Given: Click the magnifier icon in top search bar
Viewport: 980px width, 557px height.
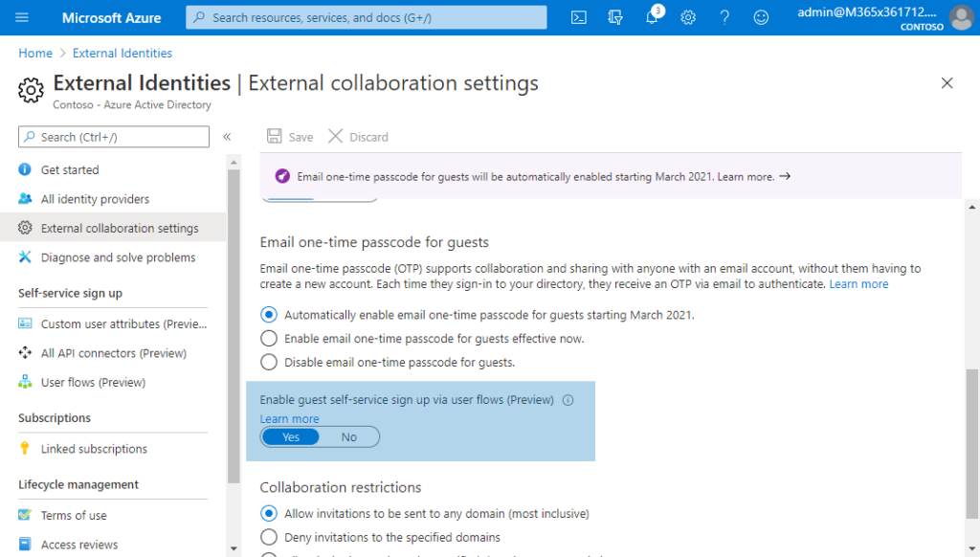Looking at the screenshot, I should point(199,17).
